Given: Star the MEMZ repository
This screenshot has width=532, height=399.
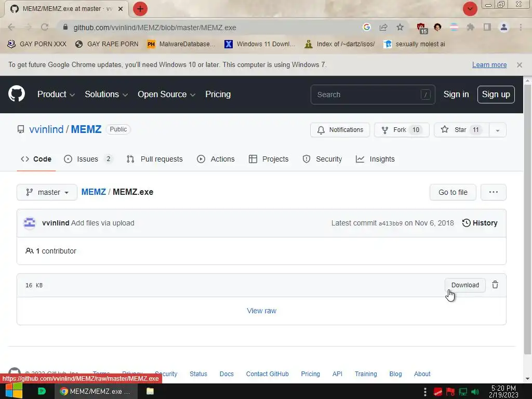Looking at the screenshot, I should (461, 130).
